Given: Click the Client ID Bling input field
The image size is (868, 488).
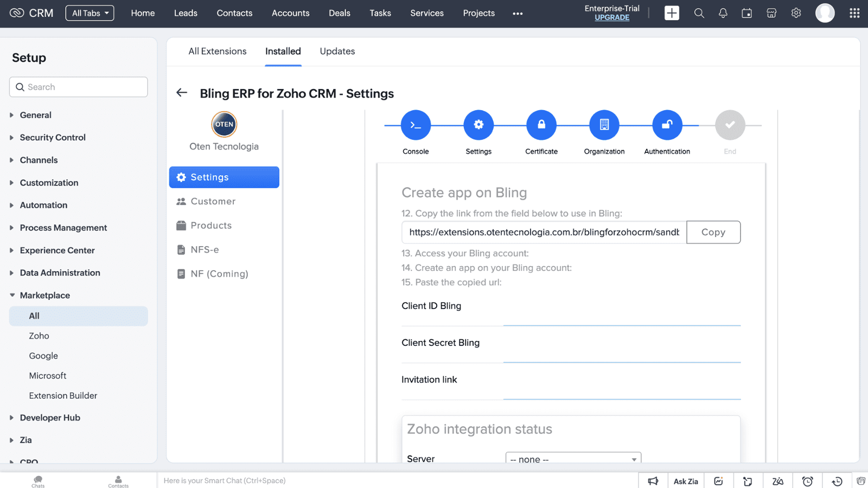Looking at the screenshot, I should point(622,316).
